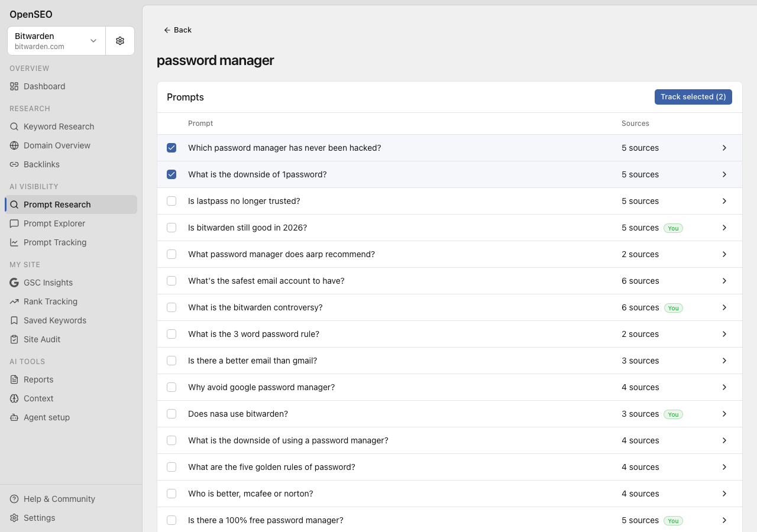Click the Settings gear icon at sidebar bottom
757x532 pixels.
coord(14,518)
